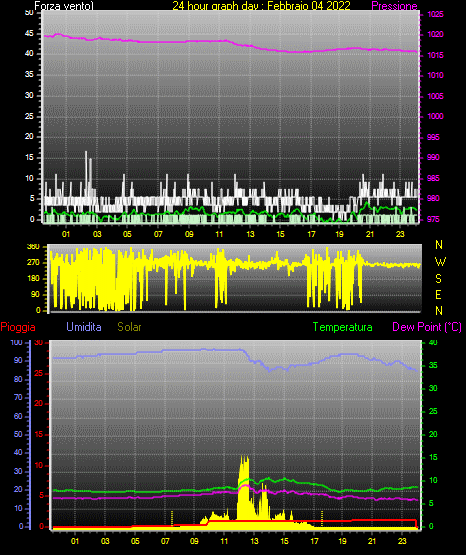Click the W compass direction label
466x555 pixels.
click(x=440, y=262)
